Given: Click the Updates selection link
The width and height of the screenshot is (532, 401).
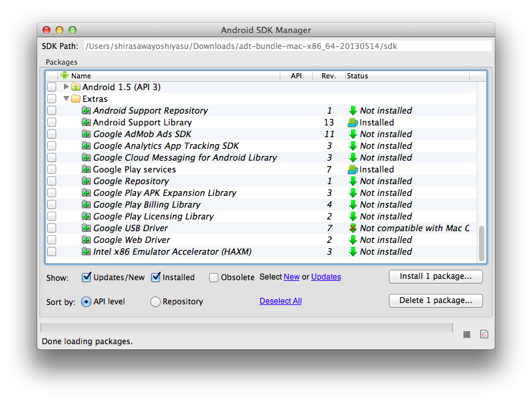Looking at the screenshot, I should (325, 277).
